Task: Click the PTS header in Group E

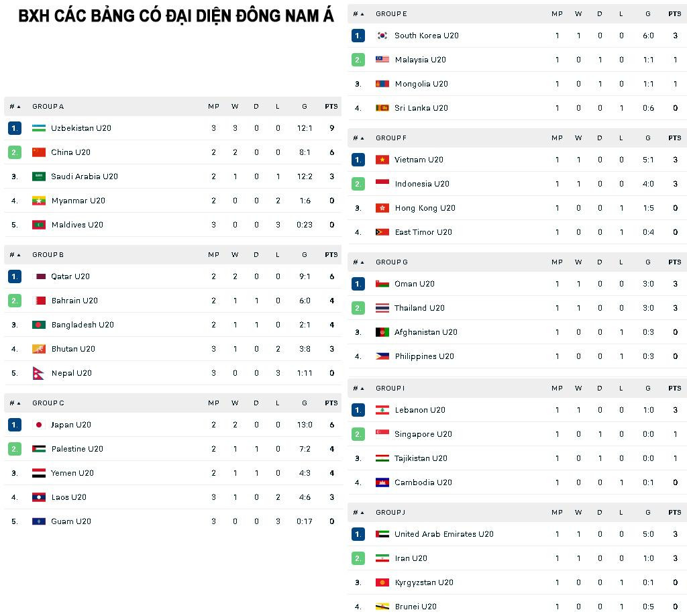Action: tap(674, 14)
